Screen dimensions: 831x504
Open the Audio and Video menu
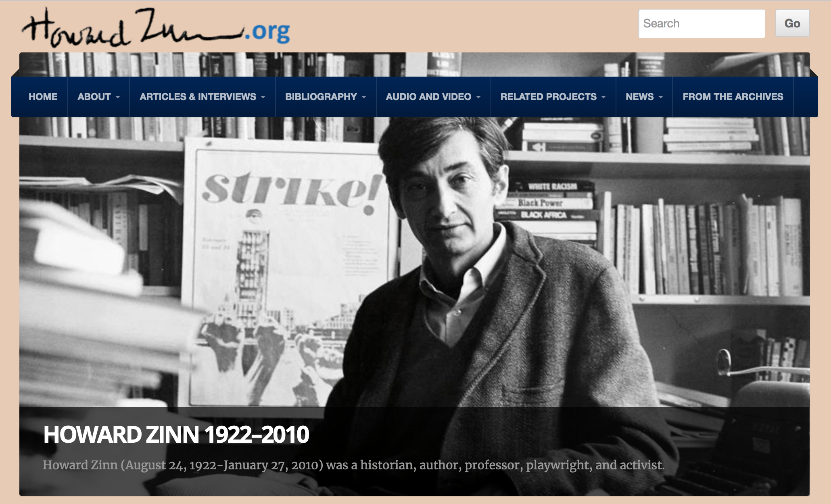[x=433, y=97]
